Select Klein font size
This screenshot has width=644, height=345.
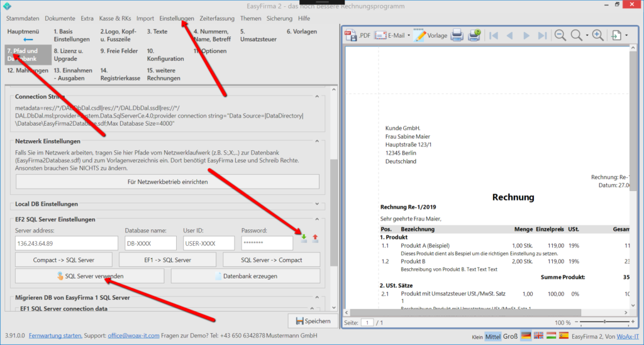click(x=477, y=337)
